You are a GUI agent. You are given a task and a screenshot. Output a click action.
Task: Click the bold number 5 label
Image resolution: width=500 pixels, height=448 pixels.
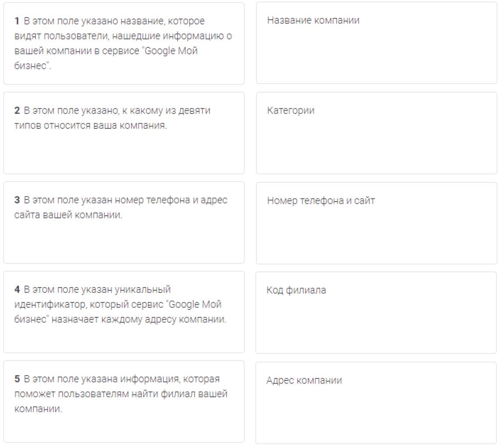point(17,379)
